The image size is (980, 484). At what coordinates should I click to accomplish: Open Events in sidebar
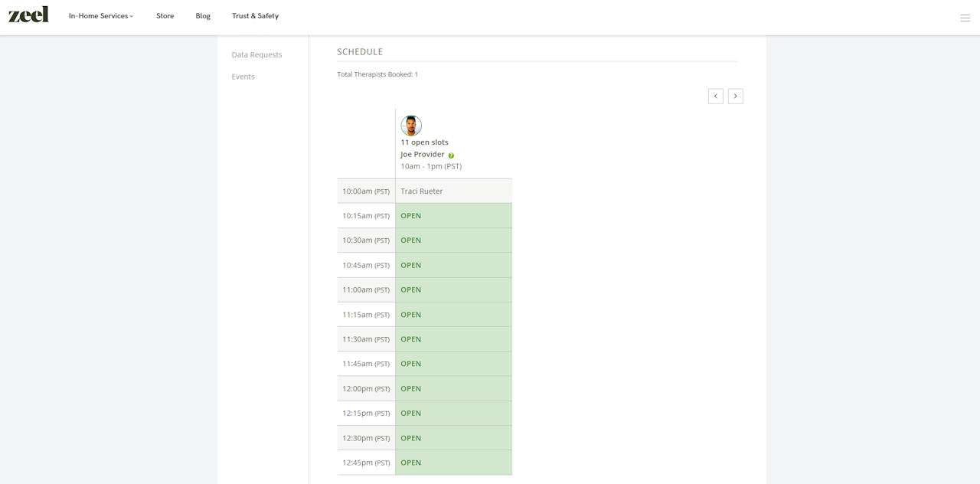click(x=243, y=77)
